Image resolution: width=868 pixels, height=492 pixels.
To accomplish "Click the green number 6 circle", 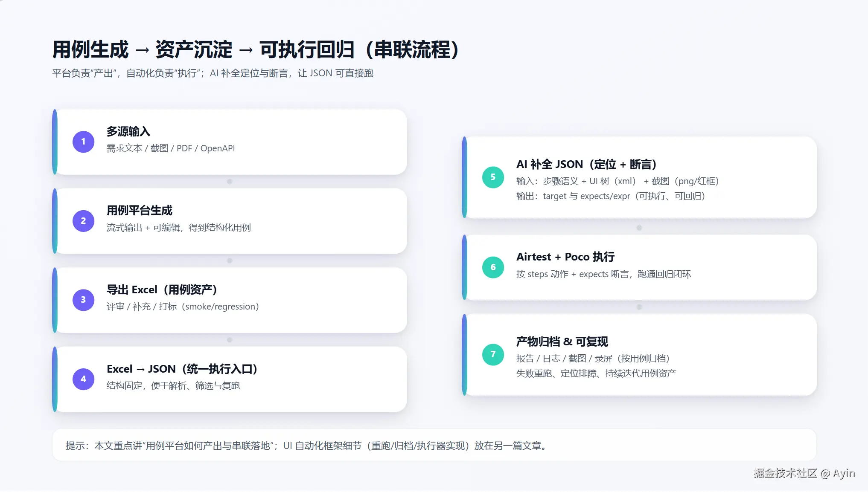I will click(x=493, y=267).
